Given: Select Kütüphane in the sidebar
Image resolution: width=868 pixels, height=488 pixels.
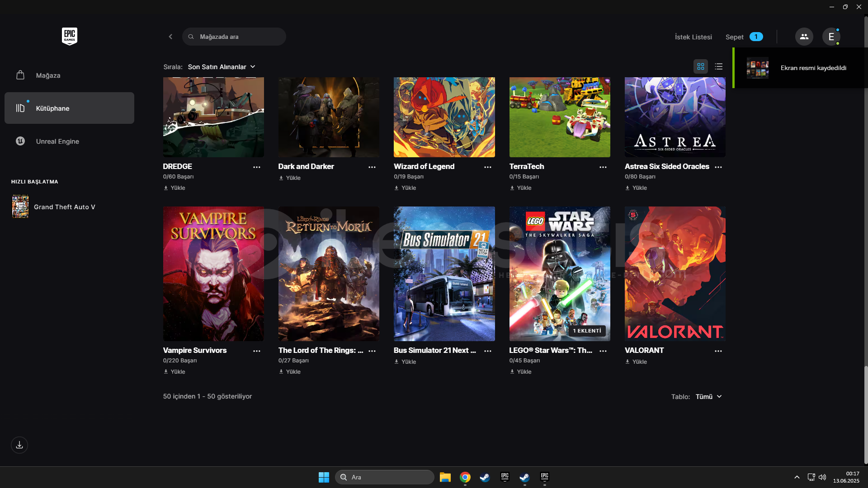Looking at the screenshot, I should (69, 108).
